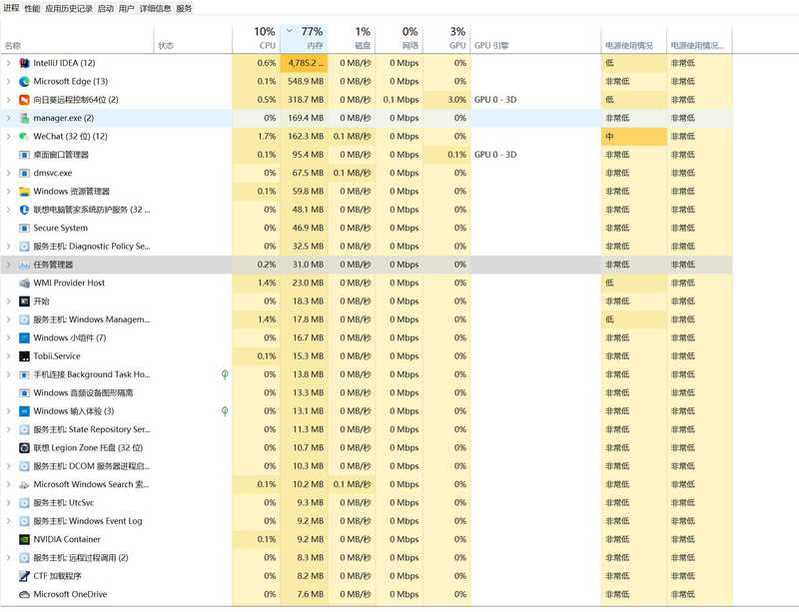Viewport: 799px width, 612px height.
Task: Click the green leaf icon on Windows 输入体验 row
Action: tap(225, 411)
